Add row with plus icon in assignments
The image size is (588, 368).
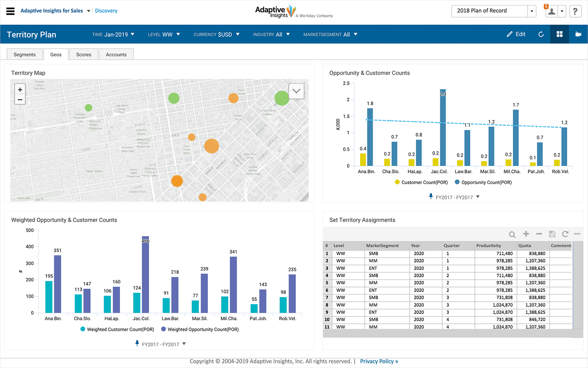526,234
